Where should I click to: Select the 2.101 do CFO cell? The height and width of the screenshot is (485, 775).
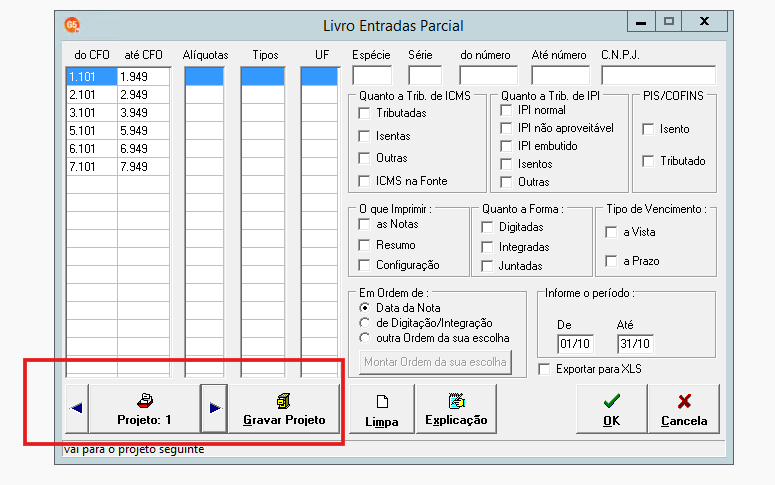[92, 94]
